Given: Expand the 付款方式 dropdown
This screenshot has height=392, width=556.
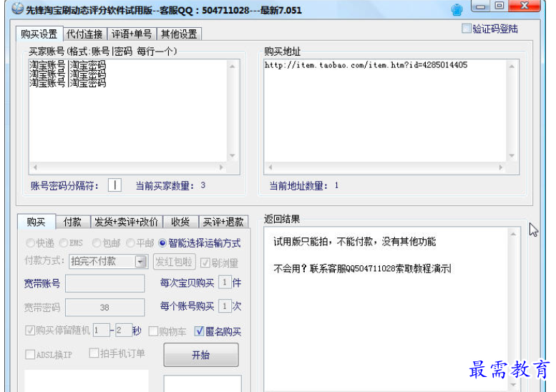Looking at the screenshot, I should [141, 262].
